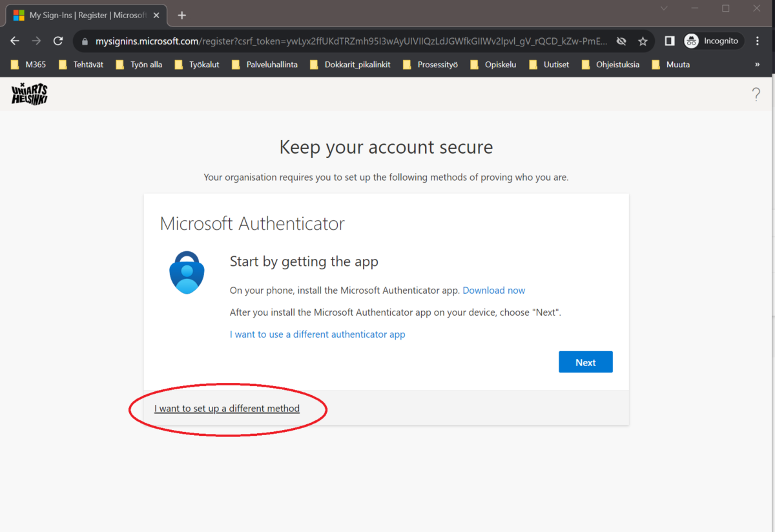Click the Uniarts Helsinki logo

point(30,94)
